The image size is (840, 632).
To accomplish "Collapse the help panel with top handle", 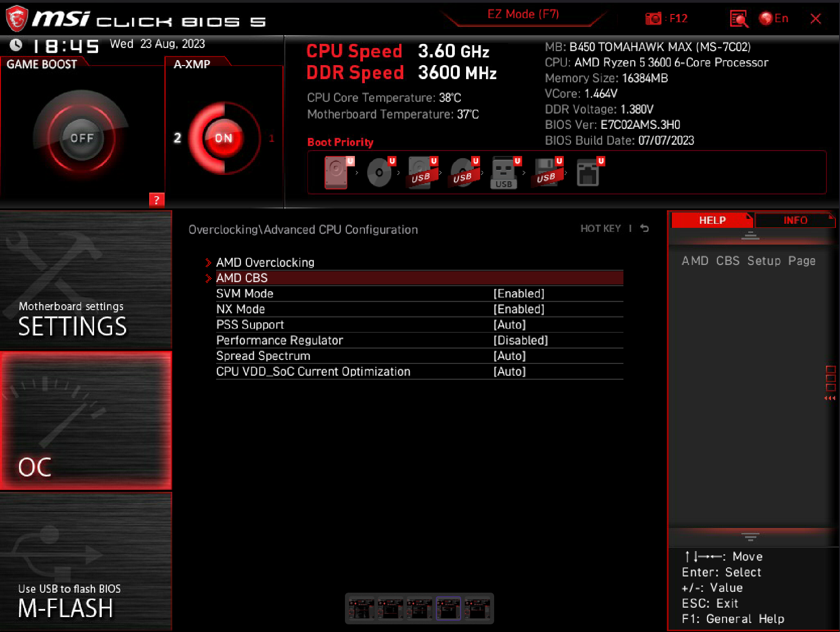I will point(750,235).
